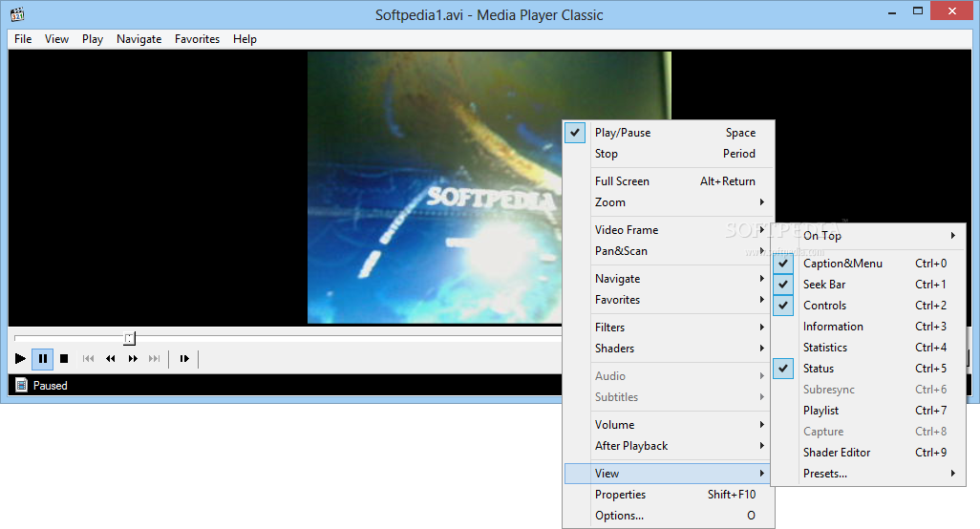The image size is (980, 529).
Task: Minimize the Media Player Classic window
Action: pyautogui.click(x=892, y=11)
